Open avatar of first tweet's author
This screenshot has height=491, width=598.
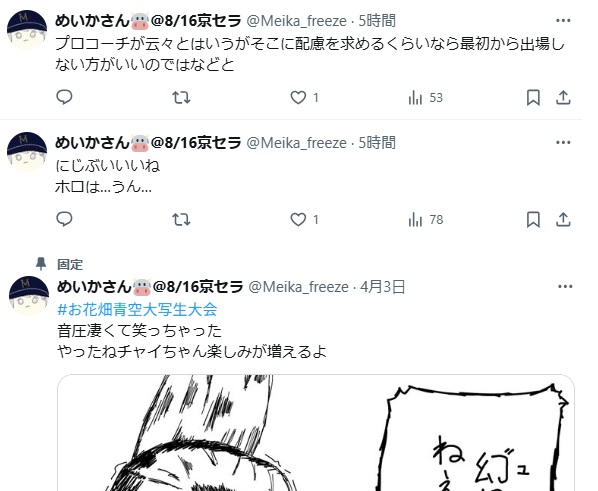[27, 30]
